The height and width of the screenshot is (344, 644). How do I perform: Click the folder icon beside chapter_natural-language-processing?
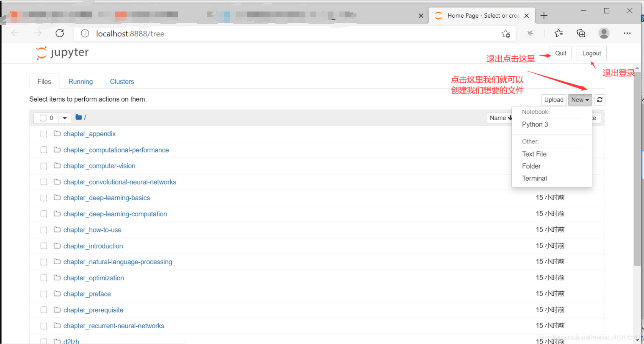point(57,262)
